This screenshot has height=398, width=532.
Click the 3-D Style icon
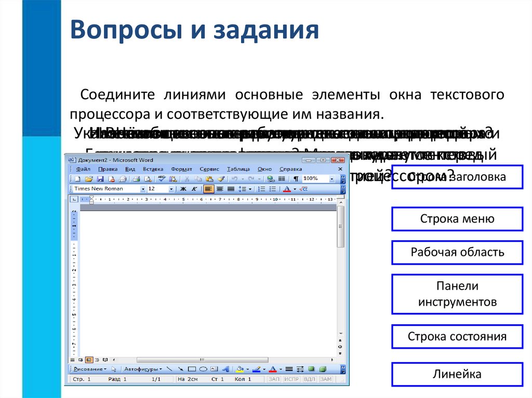(x=323, y=369)
